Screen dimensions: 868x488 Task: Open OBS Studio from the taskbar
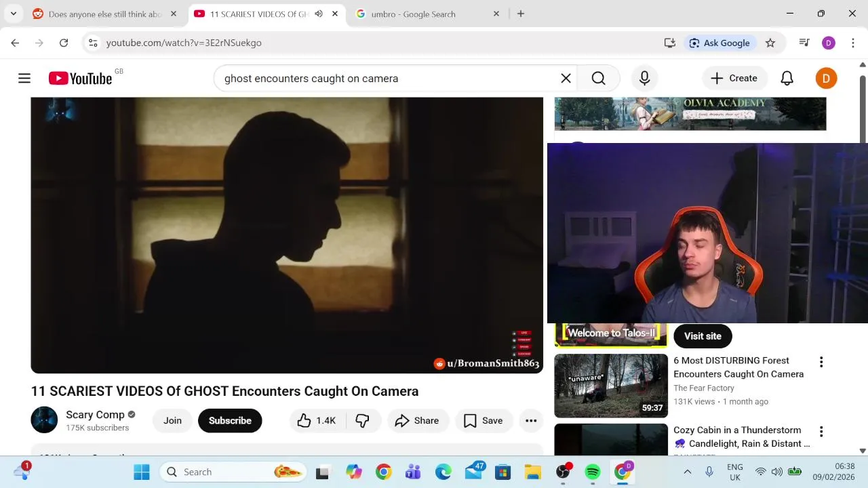click(x=563, y=472)
